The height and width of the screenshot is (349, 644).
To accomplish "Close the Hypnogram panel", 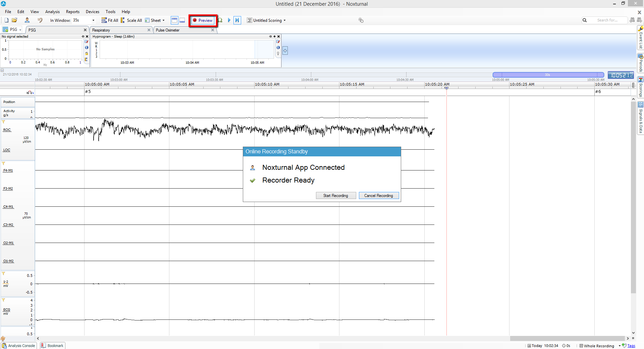I will [278, 36].
